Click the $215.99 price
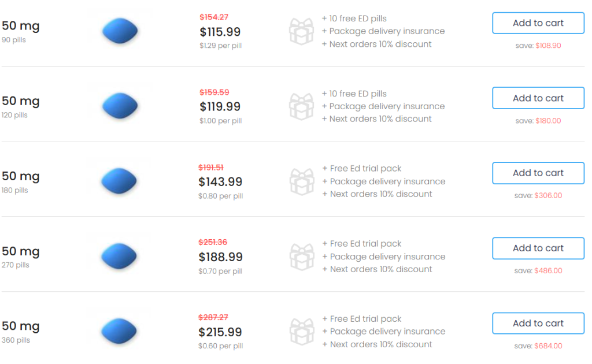Image resolution: width=592 pixels, height=364 pixels. [x=220, y=332]
